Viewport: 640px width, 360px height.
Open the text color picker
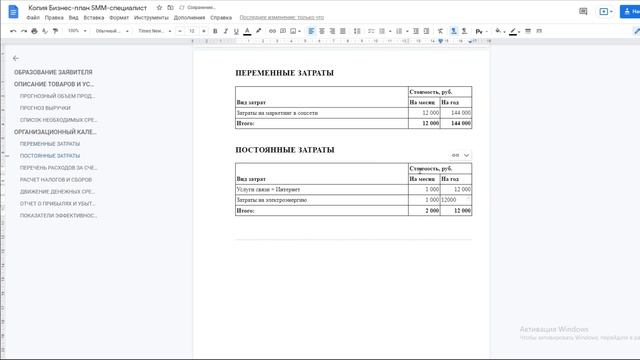click(247, 31)
